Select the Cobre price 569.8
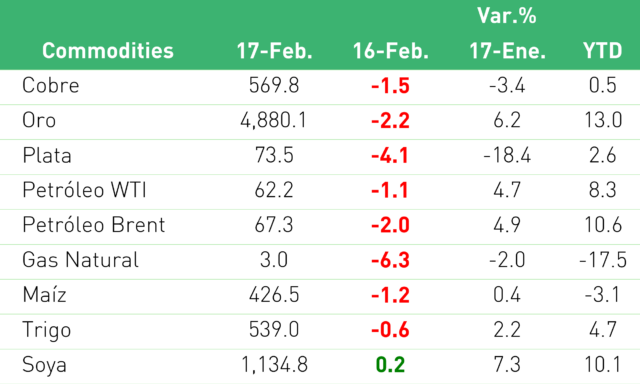Viewport: 640px width, 384px height. 274,85
